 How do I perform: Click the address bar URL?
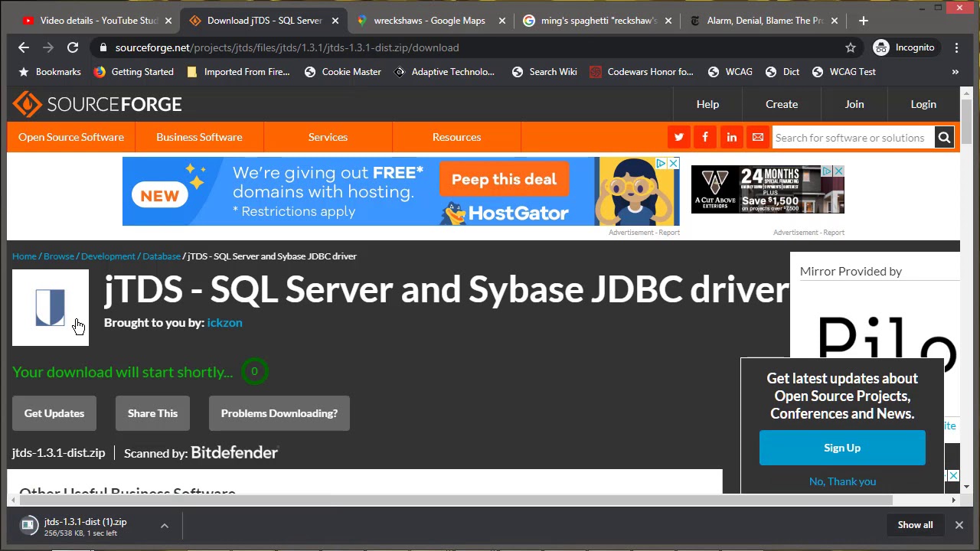[287, 47]
